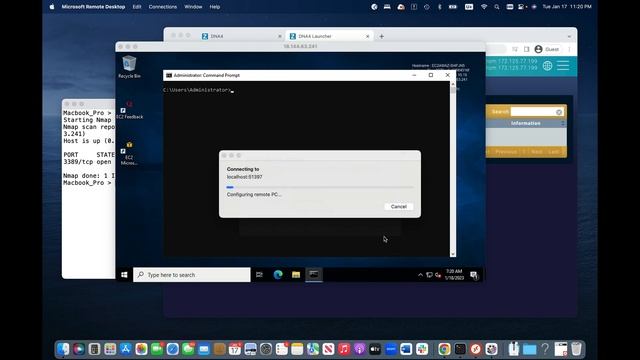Viewport: 640px width, 360px height.
Task: Go to Previous page in web table
Action: click(506, 152)
